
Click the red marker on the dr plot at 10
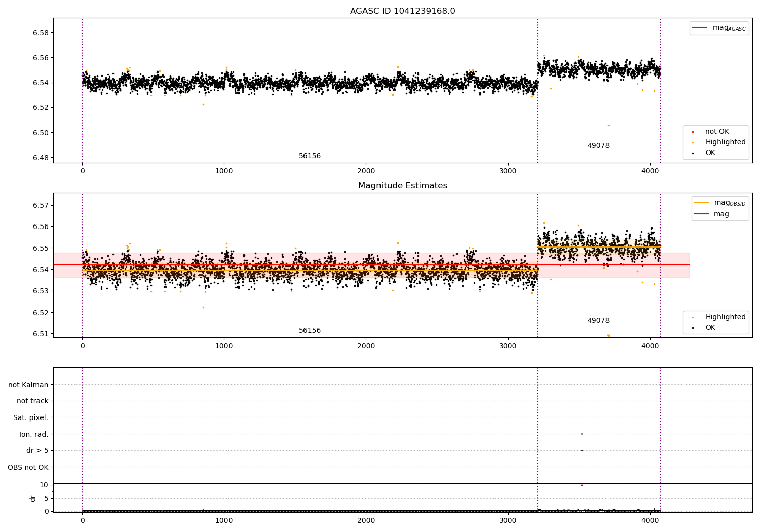(x=582, y=485)
